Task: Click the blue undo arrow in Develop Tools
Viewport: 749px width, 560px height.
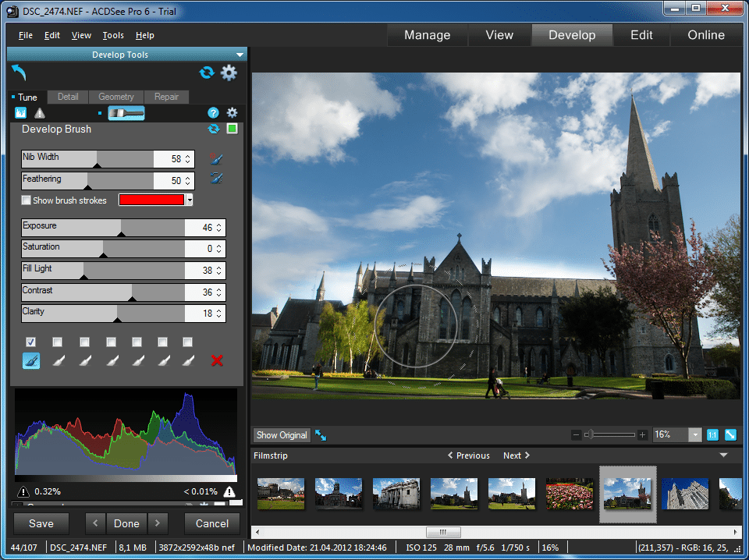Action: click(x=19, y=73)
